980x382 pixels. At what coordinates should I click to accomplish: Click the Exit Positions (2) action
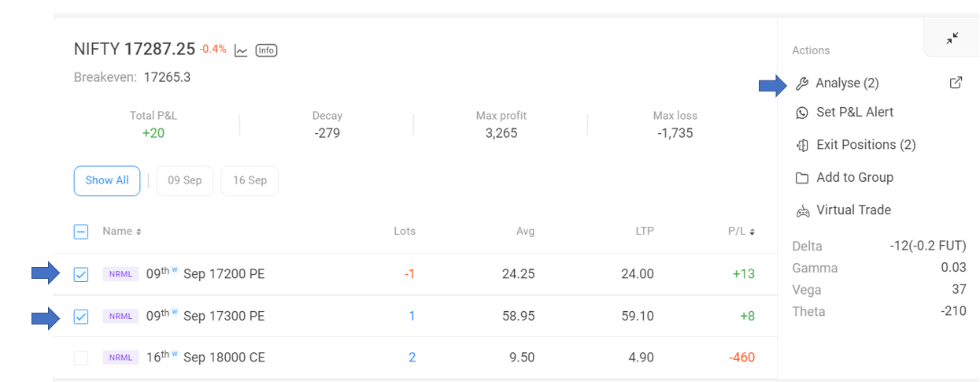(x=856, y=145)
